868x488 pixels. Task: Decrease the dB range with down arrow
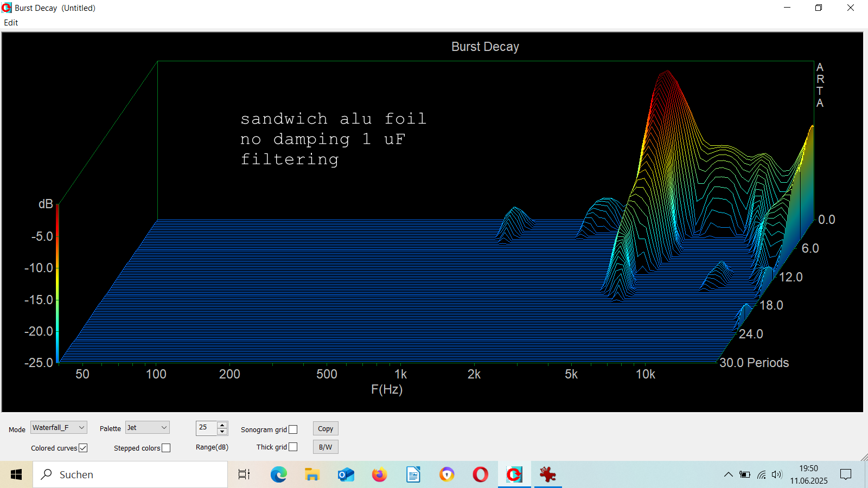click(222, 432)
